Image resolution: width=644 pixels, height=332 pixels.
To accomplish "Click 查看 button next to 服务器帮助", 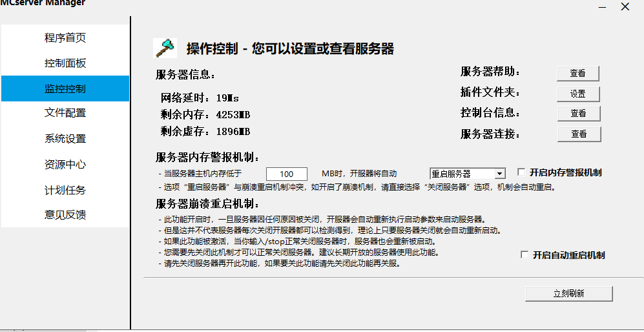I will (x=577, y=73).
